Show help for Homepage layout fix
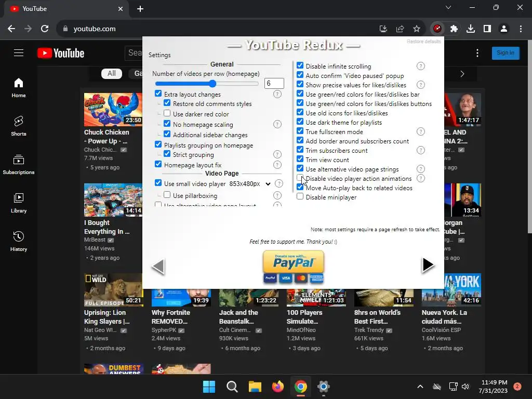 pyautogui.click(x=277, y=165)
